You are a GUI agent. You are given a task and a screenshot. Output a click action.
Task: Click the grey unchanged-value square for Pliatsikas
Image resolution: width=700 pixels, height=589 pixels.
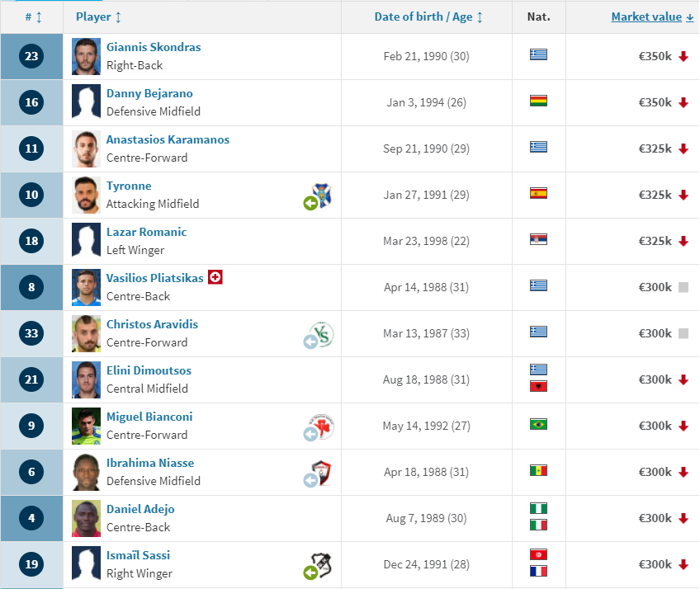coord(683,287)
